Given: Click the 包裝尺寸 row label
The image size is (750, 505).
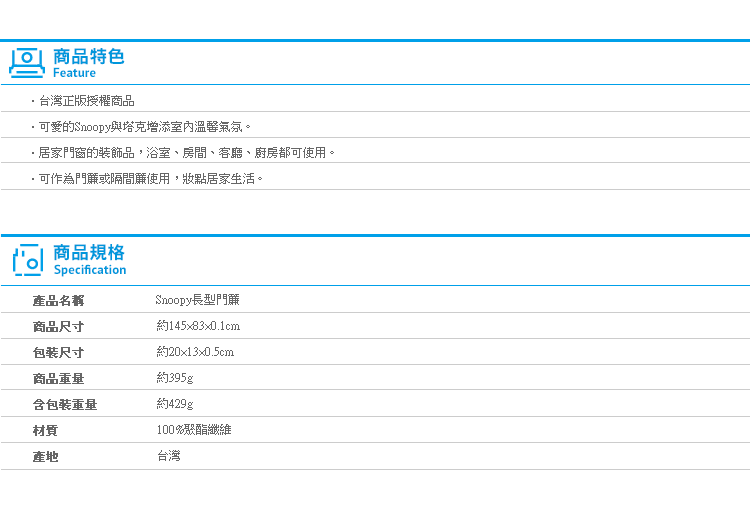Looking at the screenshot, I should tap(58, 352).
